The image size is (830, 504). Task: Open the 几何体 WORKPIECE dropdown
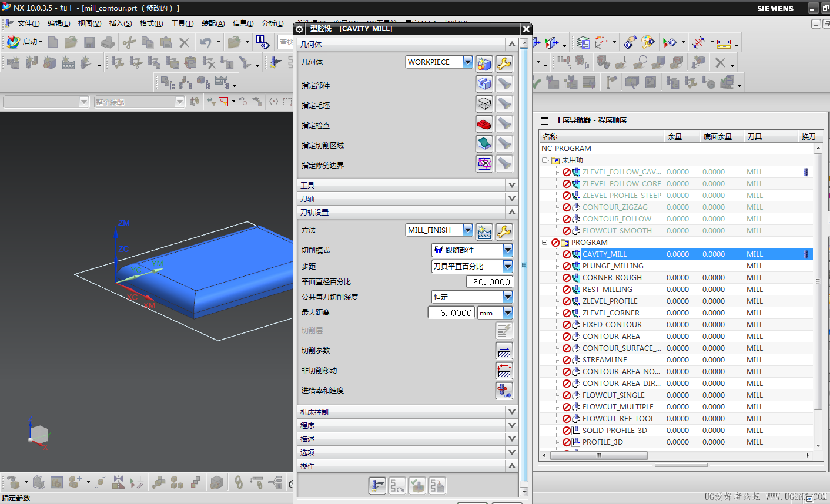point(468,62)
